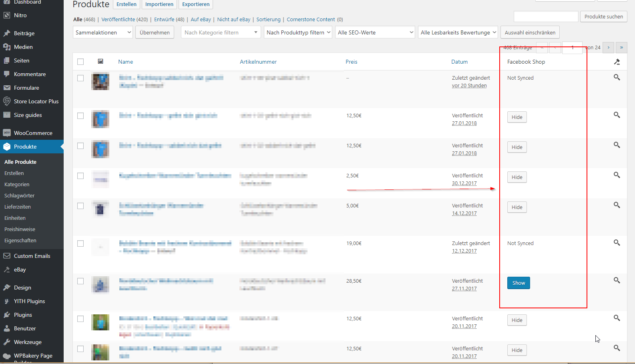Click Hide for the 2,50€ product
The height and width of the screenshot is (364, 635).
517,177
